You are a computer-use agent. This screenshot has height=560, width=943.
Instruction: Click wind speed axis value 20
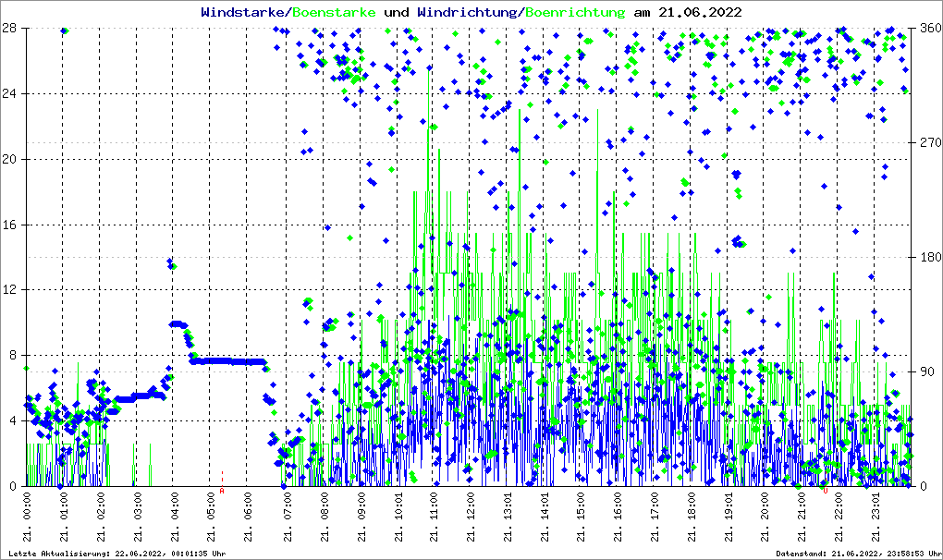pyautogui.click(x=8, y=159)
